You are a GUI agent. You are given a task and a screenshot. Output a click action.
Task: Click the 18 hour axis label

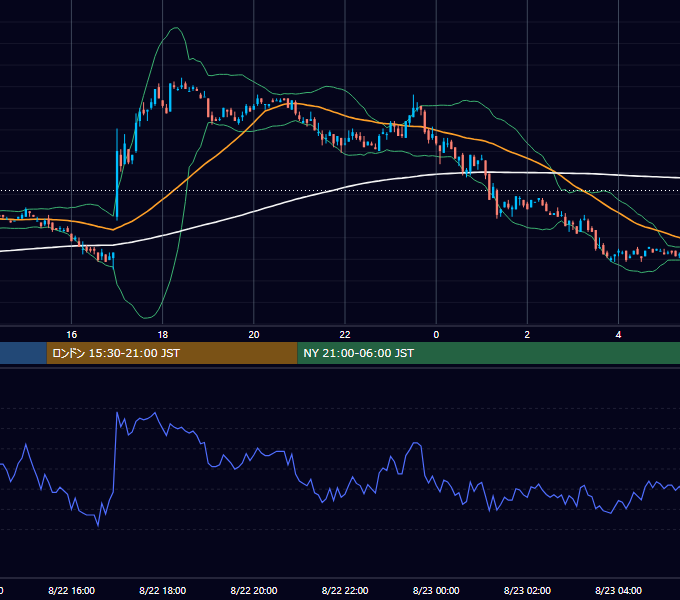pos(163,335)
